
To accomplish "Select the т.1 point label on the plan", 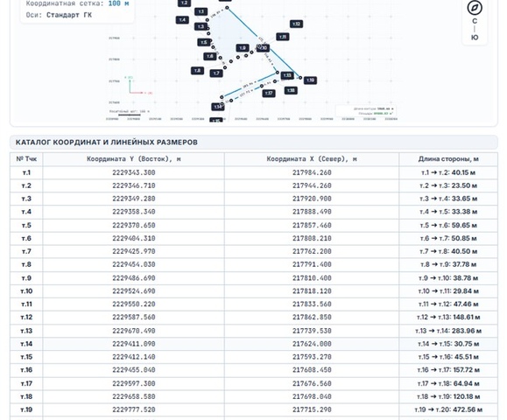I will tap(201, 11).
